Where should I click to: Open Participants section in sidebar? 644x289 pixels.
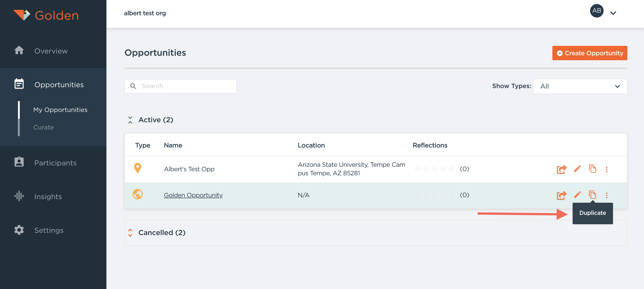(55, 163)
